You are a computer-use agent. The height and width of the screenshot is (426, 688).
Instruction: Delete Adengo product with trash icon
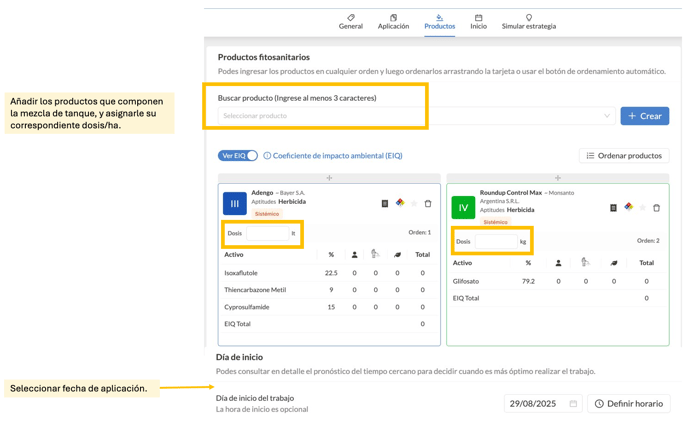click(428, 204)
